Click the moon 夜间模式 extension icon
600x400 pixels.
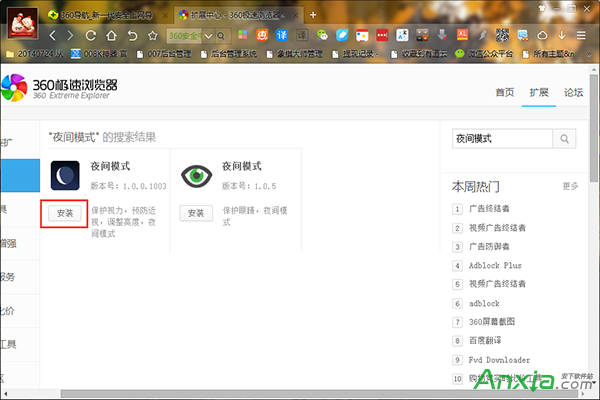65,175
